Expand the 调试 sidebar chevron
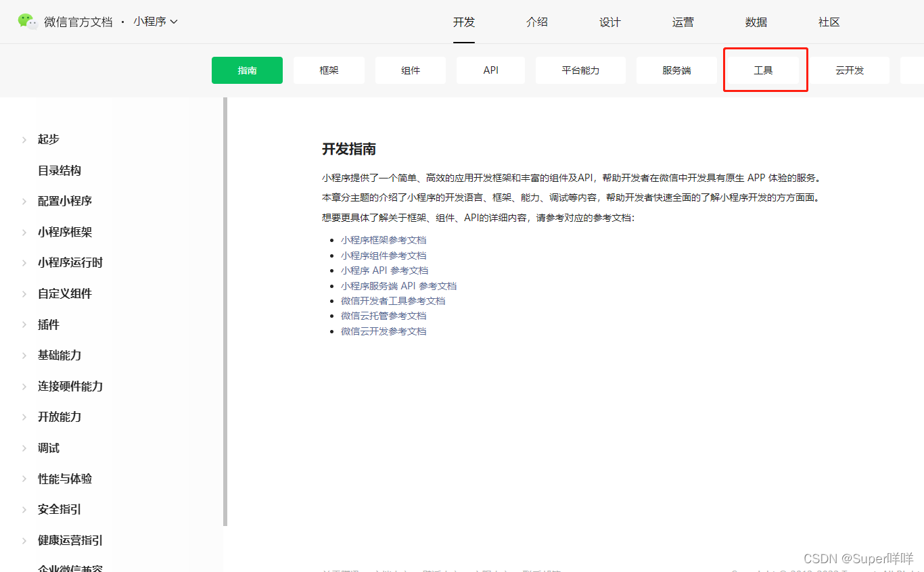This screenshot has height=572, width=924. click(x=24, y=448)
